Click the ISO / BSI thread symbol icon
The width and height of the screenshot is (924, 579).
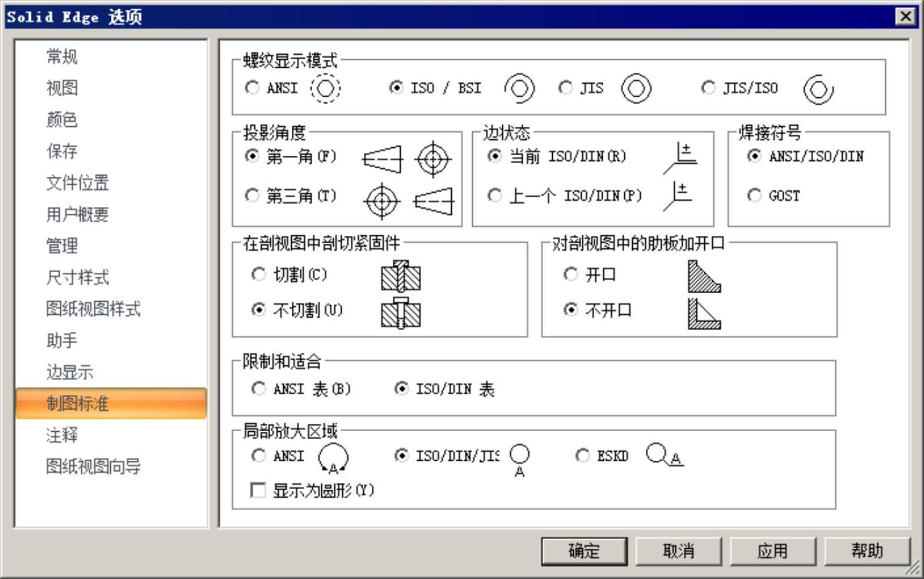pos(520,89)
